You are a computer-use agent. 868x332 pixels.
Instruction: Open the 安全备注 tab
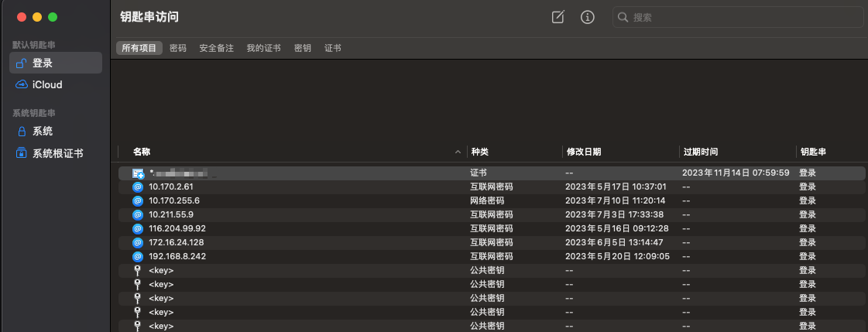coord(217,48)
